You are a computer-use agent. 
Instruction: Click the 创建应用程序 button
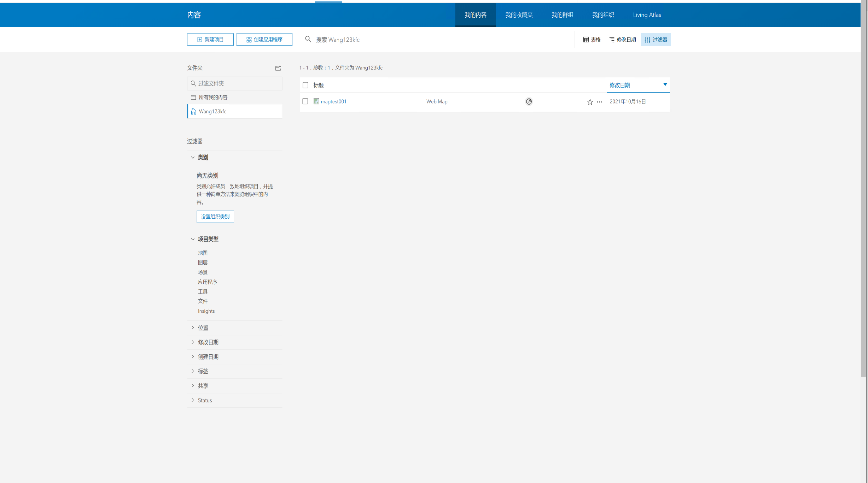point(264,40)
